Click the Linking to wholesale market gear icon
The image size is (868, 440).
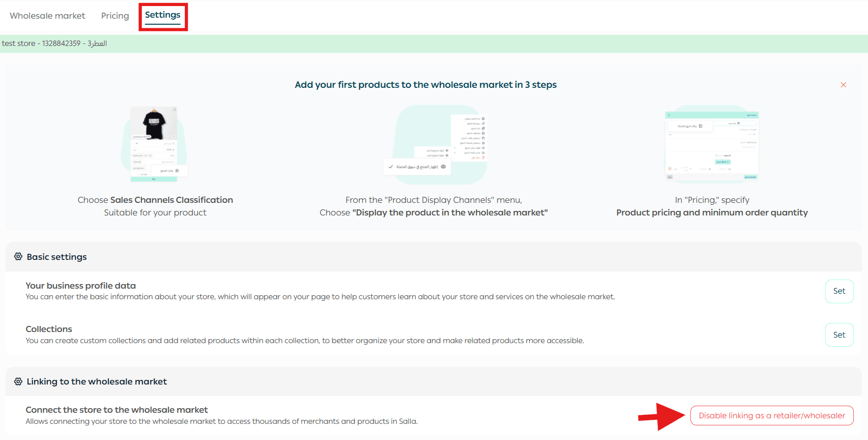pos(18,381)
